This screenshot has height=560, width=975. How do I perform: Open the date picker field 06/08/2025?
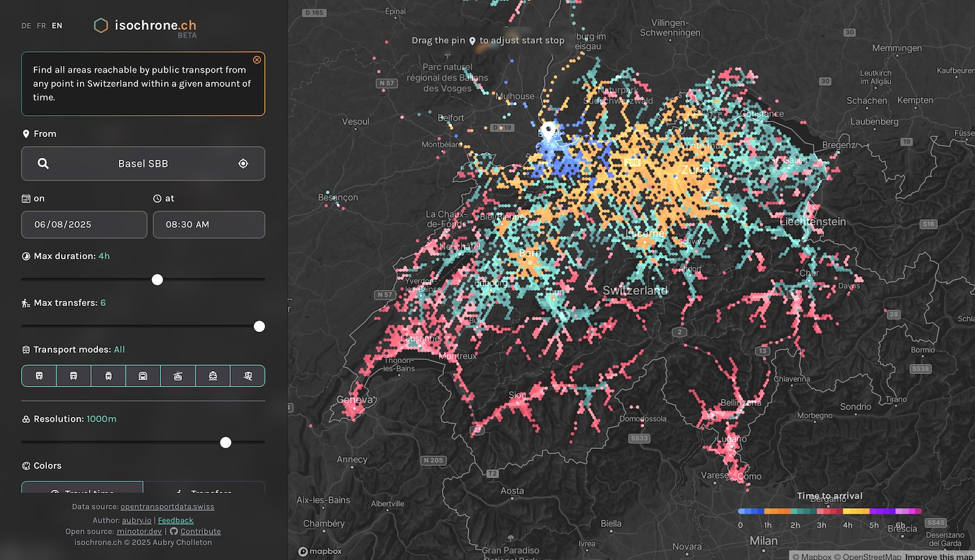(x=84, y=225)
